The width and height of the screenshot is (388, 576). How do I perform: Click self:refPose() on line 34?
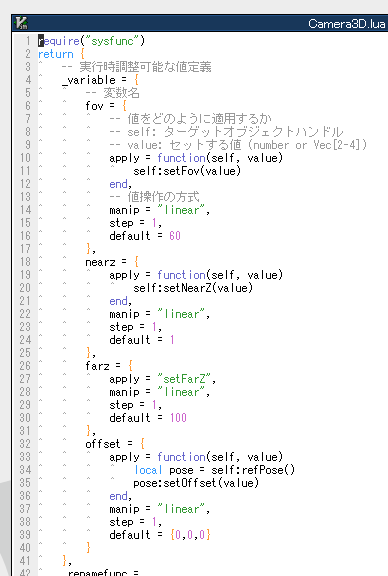253,470
